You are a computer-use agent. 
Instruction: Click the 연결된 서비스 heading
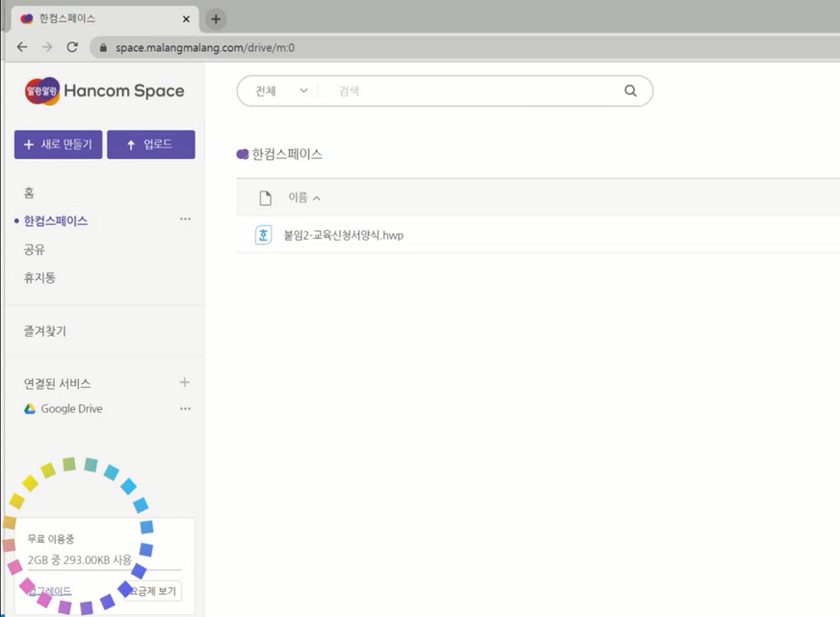58,384
